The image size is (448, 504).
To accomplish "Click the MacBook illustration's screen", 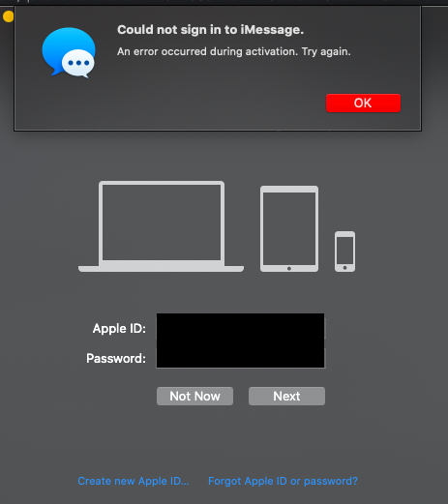I will pyautogui.click(x=162, y=222).
